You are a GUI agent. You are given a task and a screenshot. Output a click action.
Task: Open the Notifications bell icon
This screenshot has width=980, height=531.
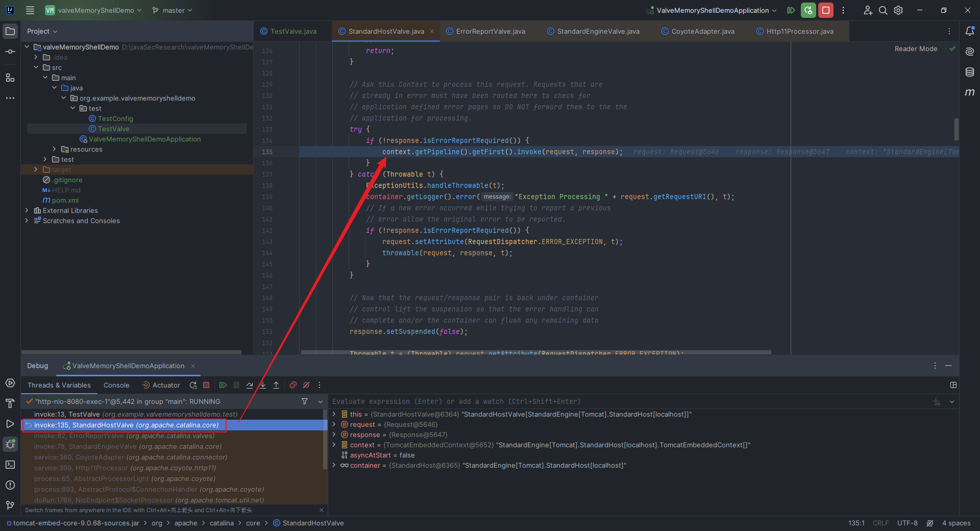(x=970, y=31)
